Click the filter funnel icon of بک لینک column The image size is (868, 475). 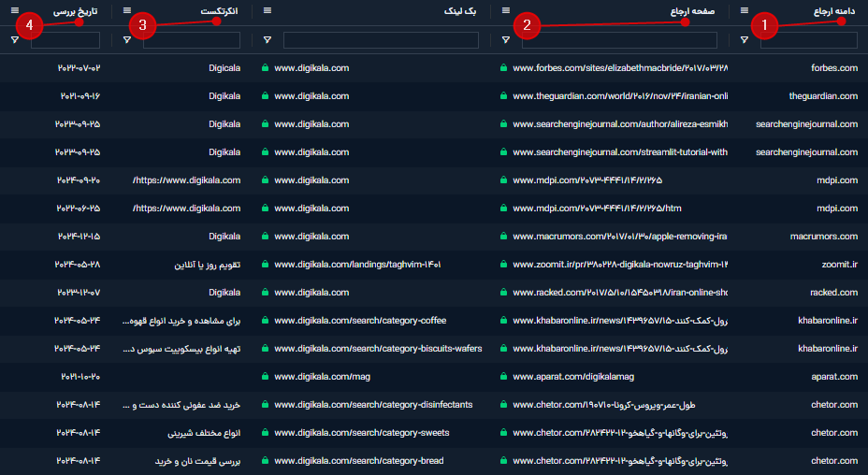click(x=268, y=40)
